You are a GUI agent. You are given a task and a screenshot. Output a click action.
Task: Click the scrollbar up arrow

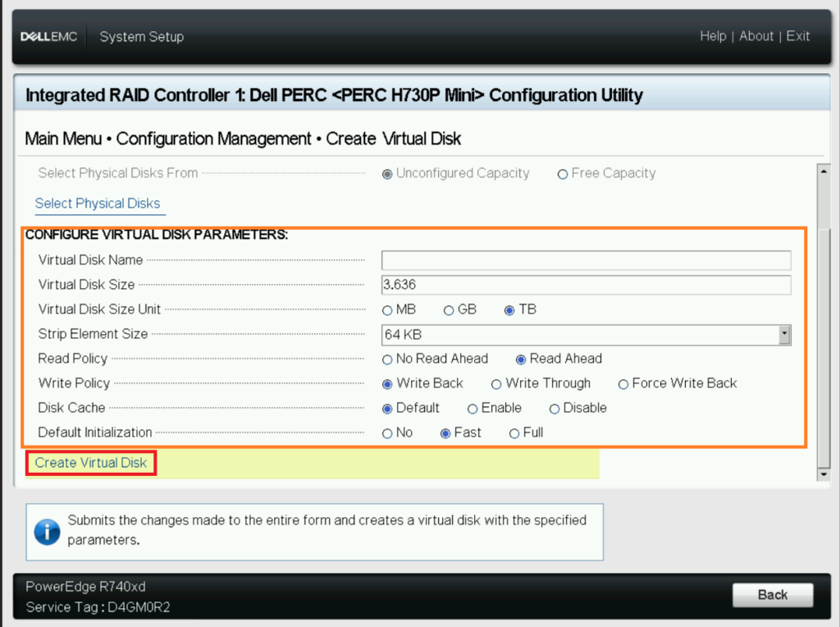(824, 171)
